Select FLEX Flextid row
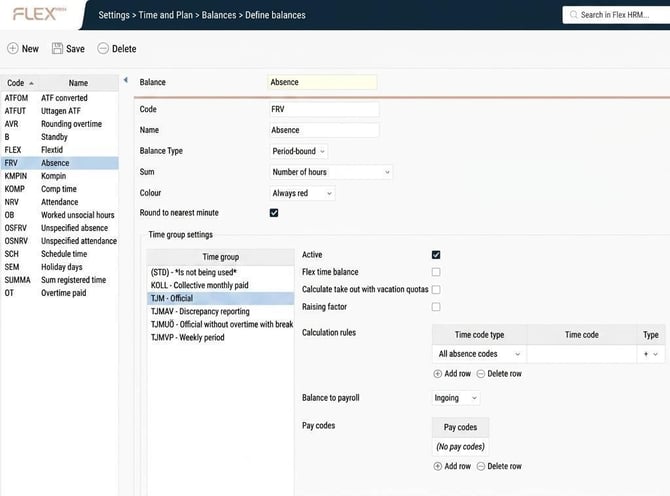The width and height of the screenshot is (670, 496). tap(60, 150)
